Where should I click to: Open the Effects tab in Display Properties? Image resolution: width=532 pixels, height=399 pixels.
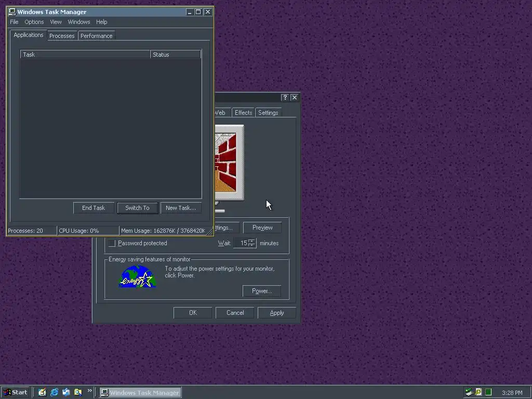point(243,112)
